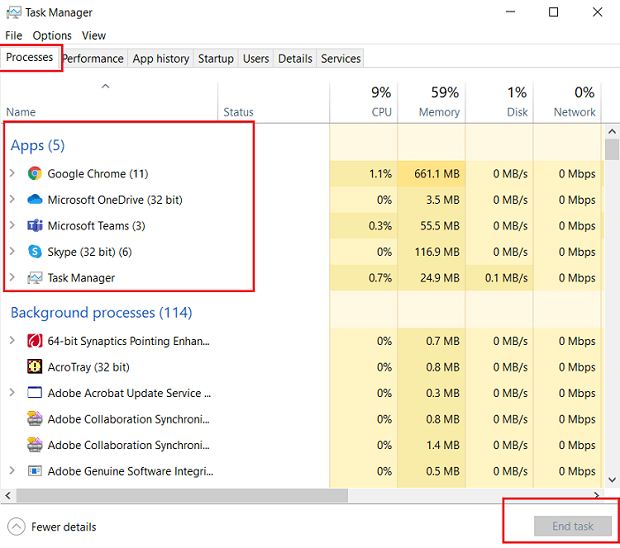
Task: Click the vertical scrollbar down arrow
Action: [612, 480]
